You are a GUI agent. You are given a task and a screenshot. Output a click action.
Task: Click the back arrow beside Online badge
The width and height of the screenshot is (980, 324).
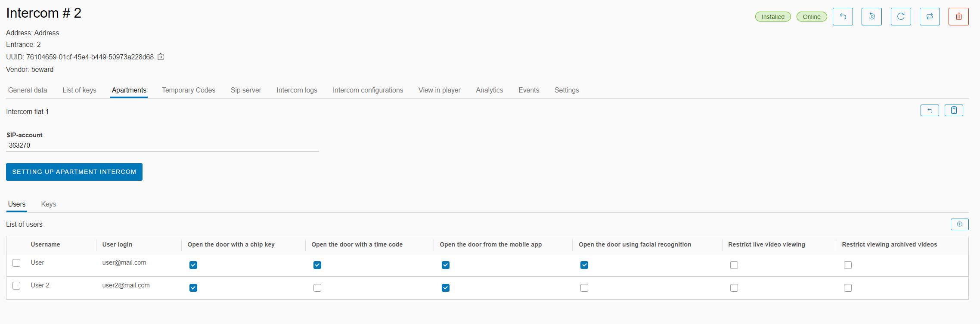pos(843,17)
